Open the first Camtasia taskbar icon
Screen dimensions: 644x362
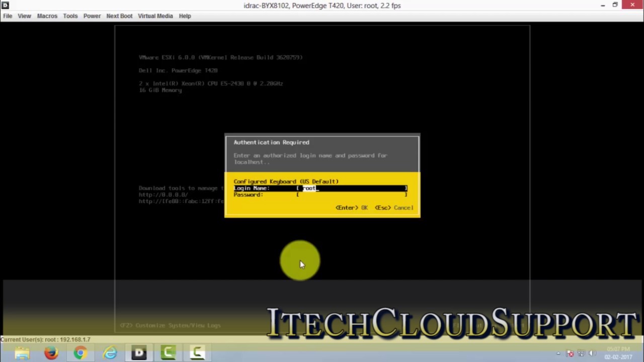tap(168, 353)
